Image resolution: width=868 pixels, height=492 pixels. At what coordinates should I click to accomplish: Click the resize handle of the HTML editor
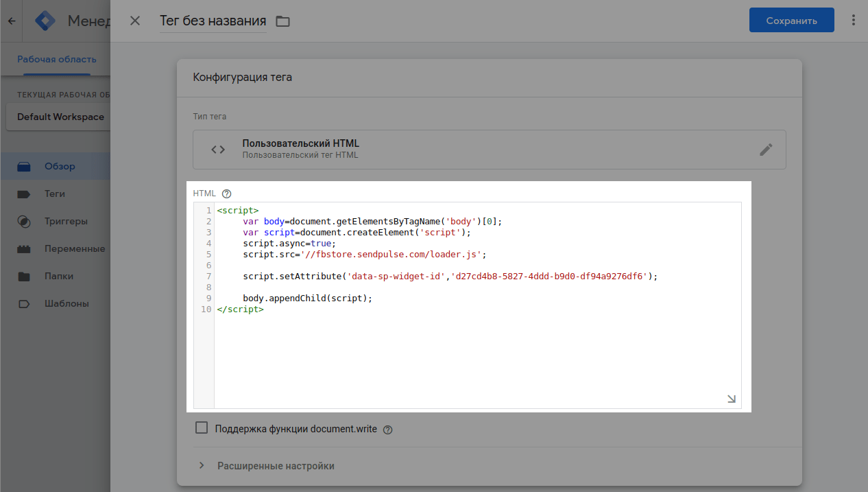pos(732,399)
